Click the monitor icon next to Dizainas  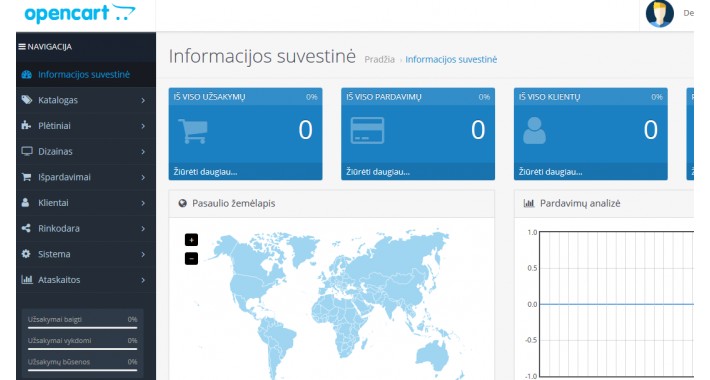coord(27,151)
